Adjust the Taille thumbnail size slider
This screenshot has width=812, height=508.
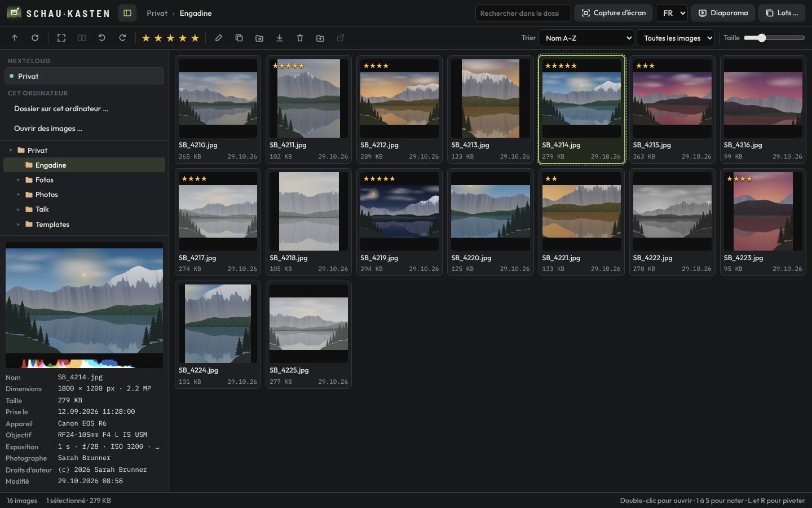tap(774, 38)
